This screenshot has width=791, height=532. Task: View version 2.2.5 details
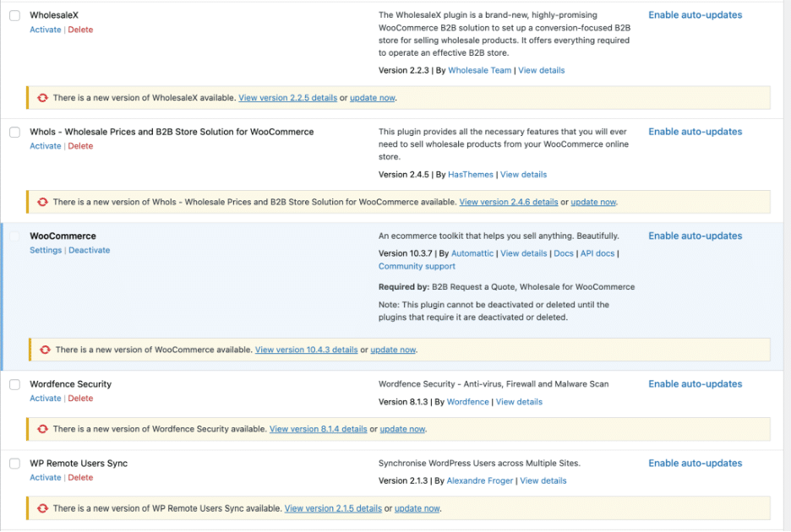(x=287, y=98)
